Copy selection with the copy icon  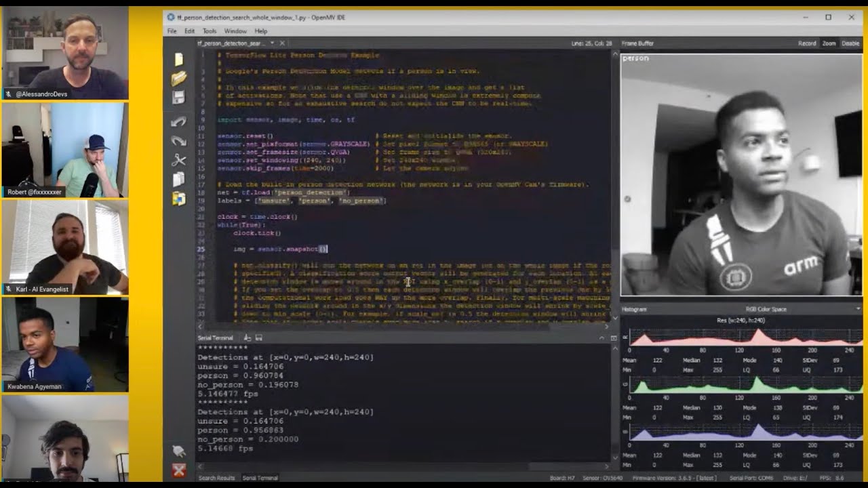tap(178, 179)
